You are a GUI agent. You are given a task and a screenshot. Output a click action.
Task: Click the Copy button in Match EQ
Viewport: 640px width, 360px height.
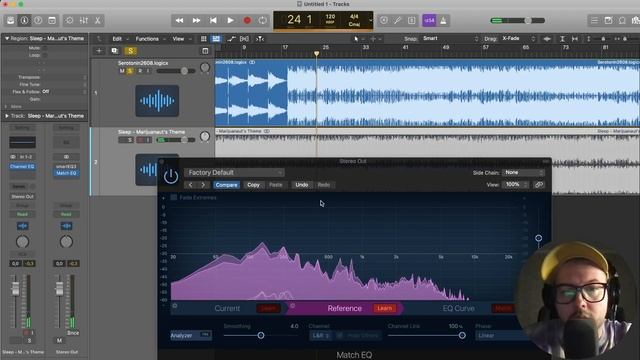(x=253, y=185)
